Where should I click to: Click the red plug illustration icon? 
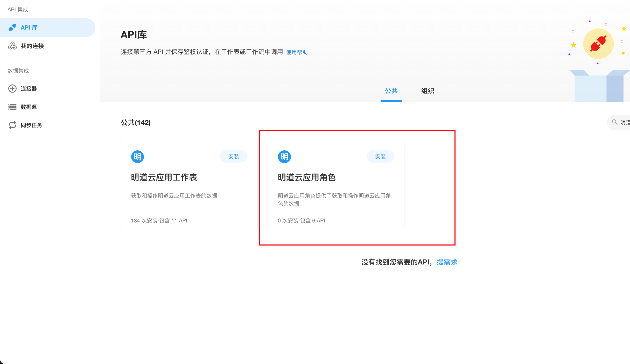click(598, 44)
